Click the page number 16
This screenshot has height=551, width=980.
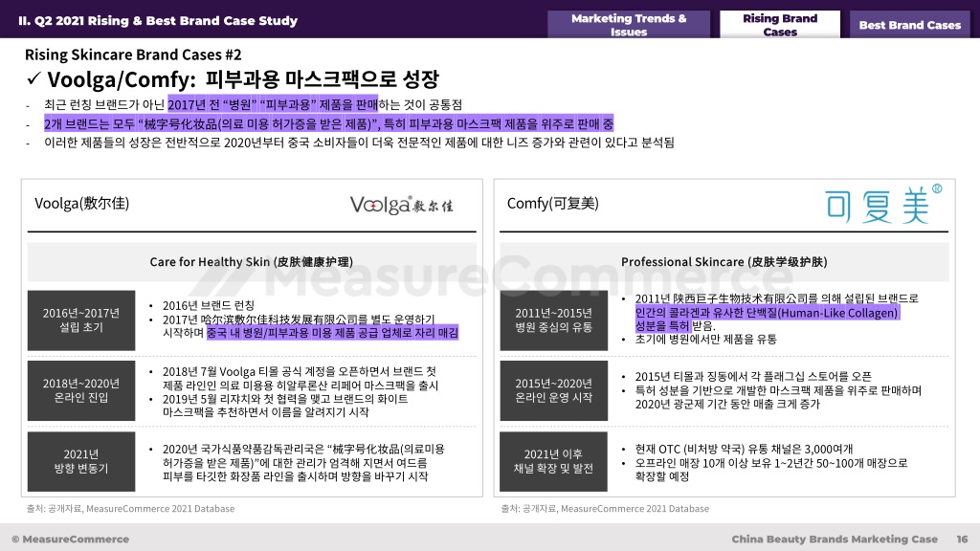962,540
